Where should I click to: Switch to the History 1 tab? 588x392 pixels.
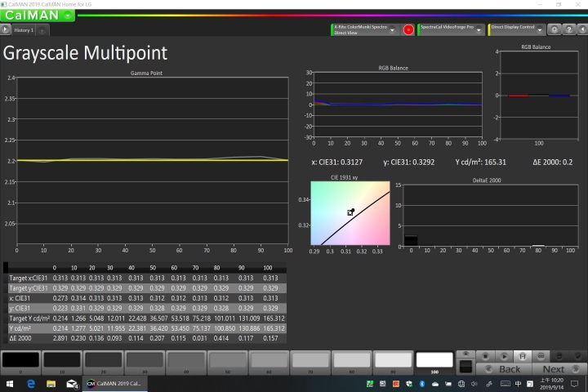tap(24, 30)
